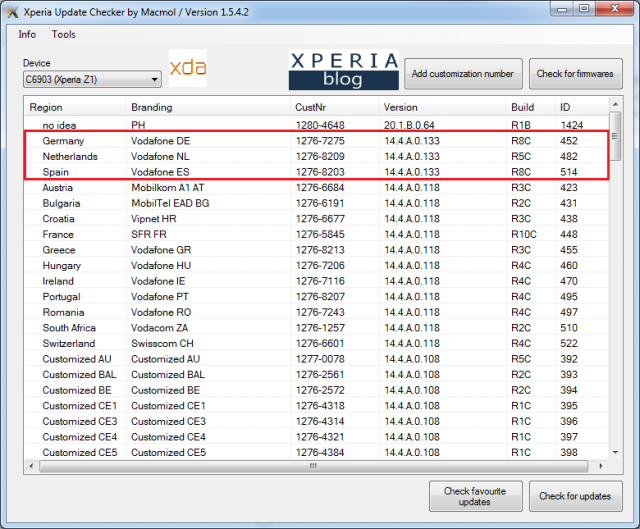Select Customized CE1 in Region column
Viewport: 640px width, 529px height.
pyautogui.click(x=80, y=406)
